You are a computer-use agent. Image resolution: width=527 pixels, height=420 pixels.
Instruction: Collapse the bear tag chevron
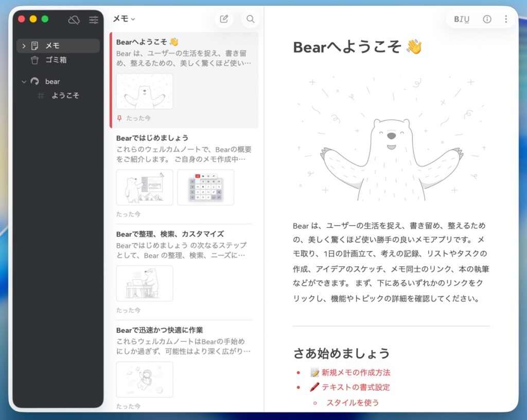point(24,81)
